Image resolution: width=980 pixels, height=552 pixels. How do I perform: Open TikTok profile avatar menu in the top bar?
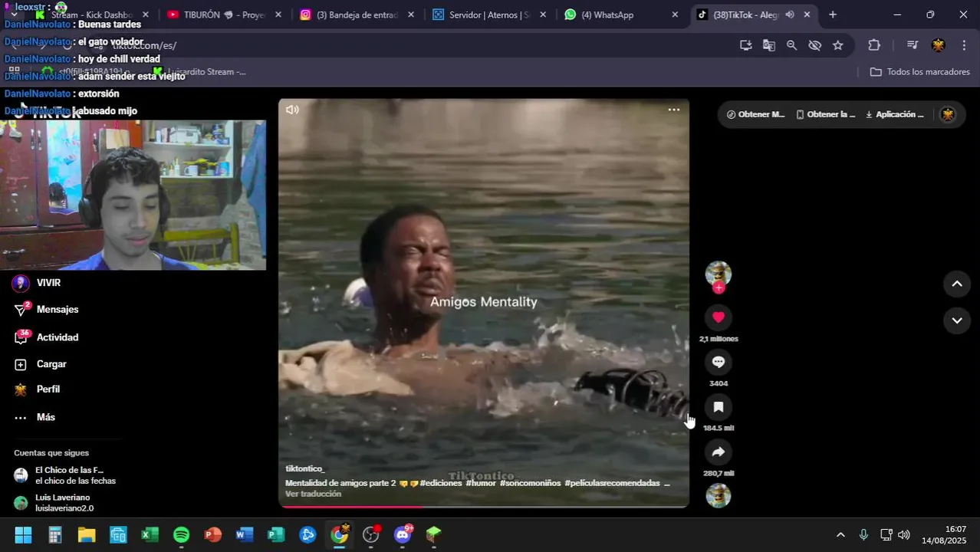pyautogui.click(x=948, y=114)
